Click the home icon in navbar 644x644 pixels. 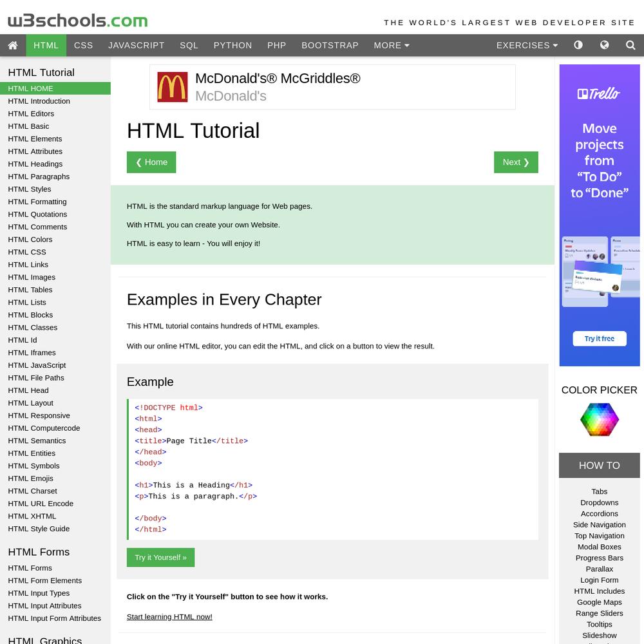(x=13, y=45)
